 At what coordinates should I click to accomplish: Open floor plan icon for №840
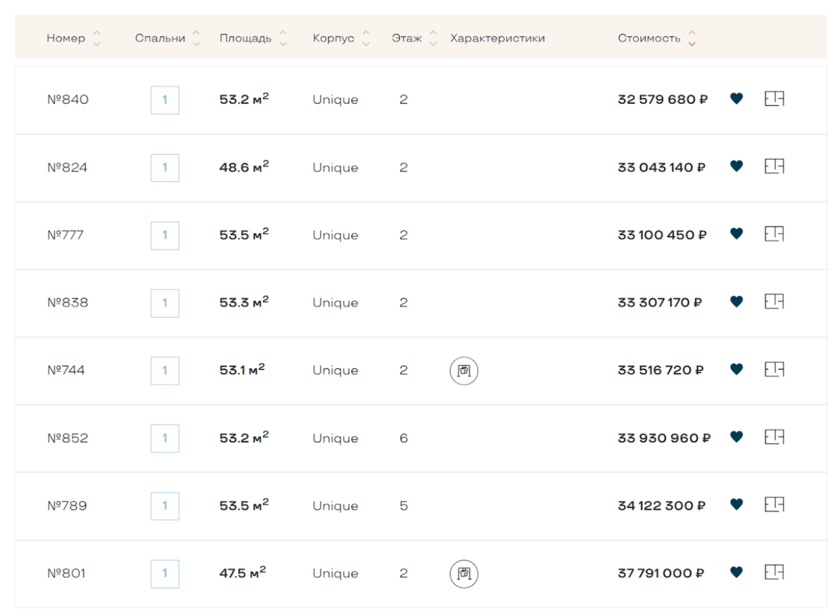click(x=774, y=99)
